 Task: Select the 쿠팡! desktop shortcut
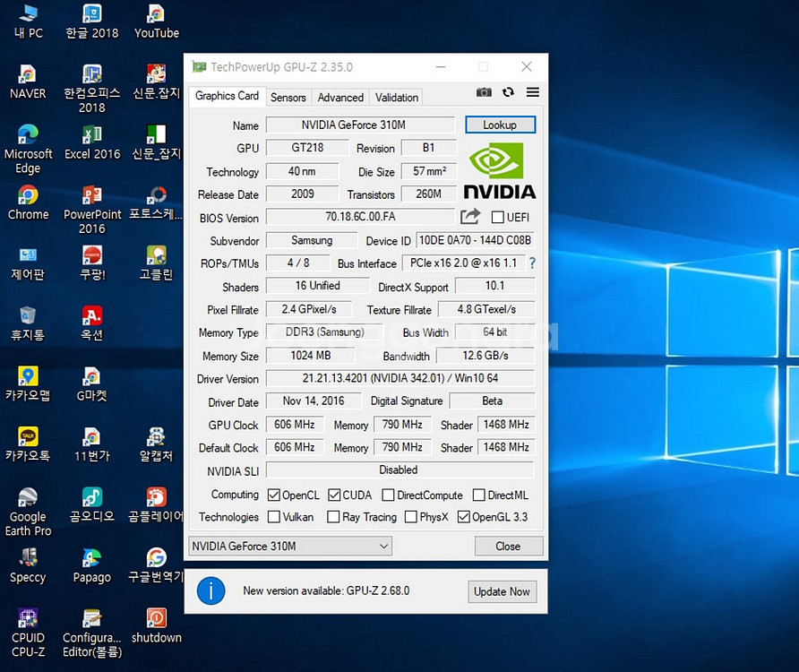(x=92, y=264)
